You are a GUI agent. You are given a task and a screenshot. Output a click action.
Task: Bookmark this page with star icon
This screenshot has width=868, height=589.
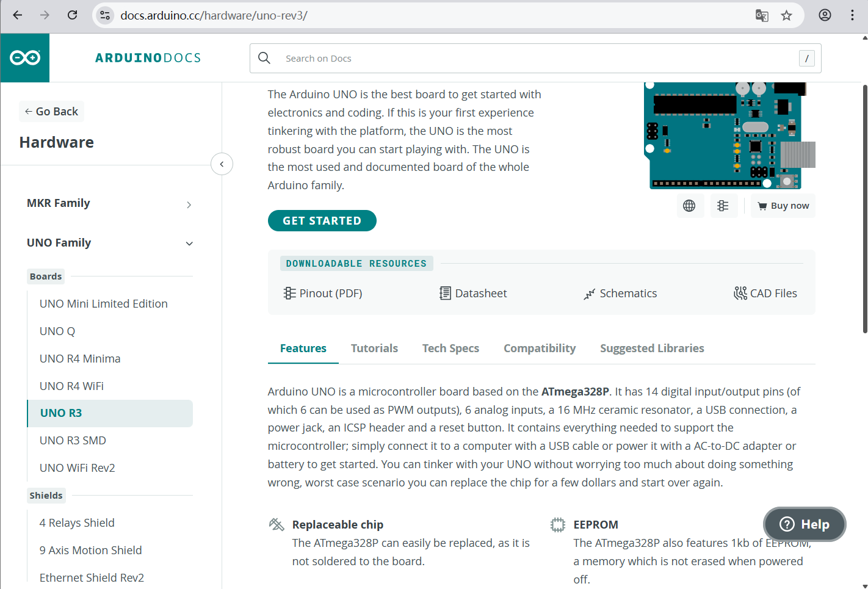(787, 15)
